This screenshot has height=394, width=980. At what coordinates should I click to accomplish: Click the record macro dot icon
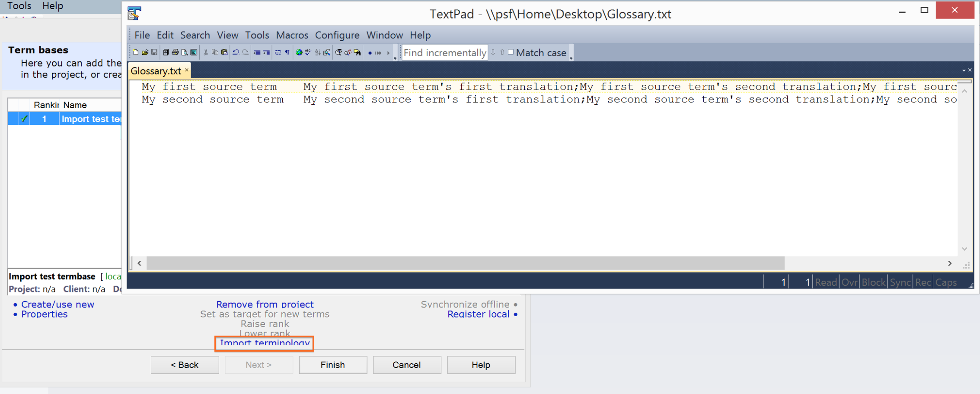[x=370, y=53]
